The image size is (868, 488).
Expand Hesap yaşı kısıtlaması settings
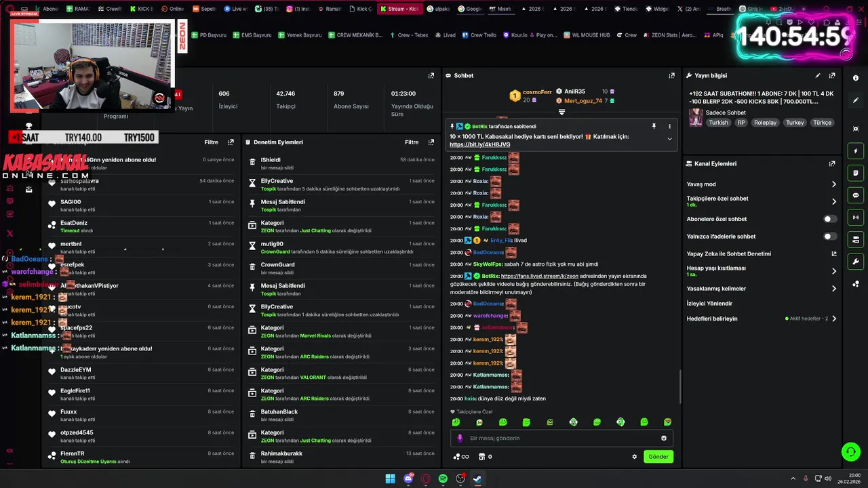[x=834, y=271]
